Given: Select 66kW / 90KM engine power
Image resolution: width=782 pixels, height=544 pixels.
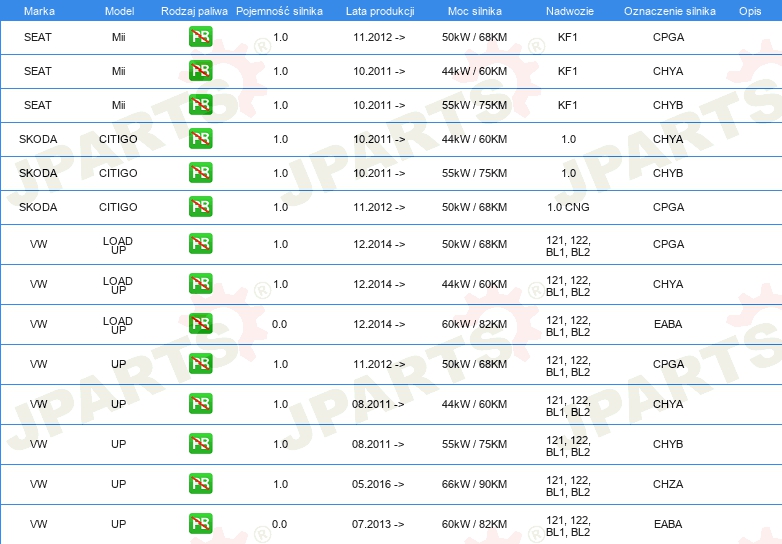Looking at the screenshot, I should (x=474, y=484).
